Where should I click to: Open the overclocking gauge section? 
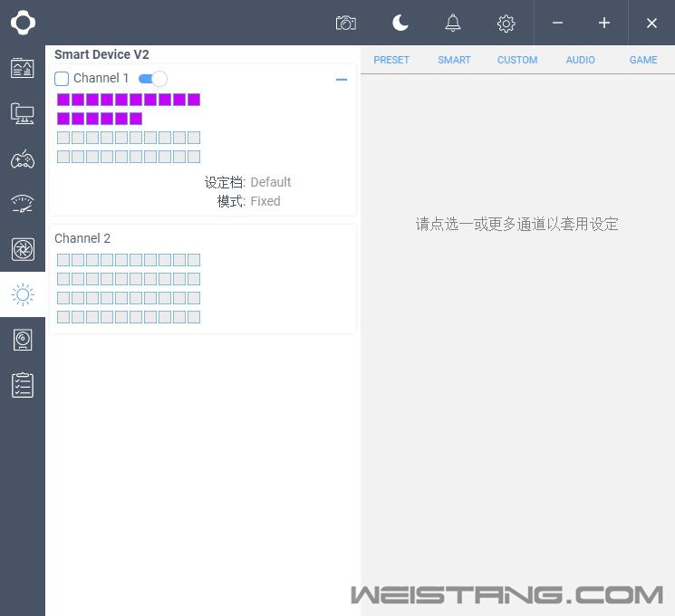[x=23, y=204]
